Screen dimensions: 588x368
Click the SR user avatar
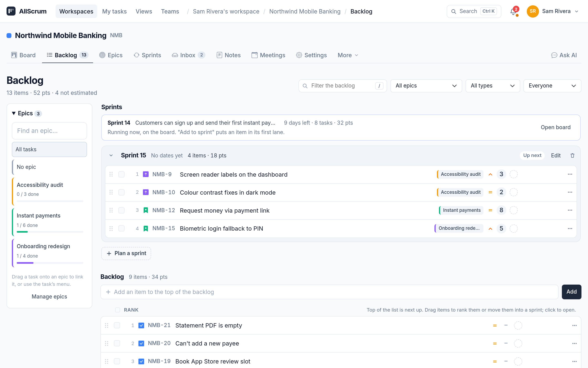point(533,11)
